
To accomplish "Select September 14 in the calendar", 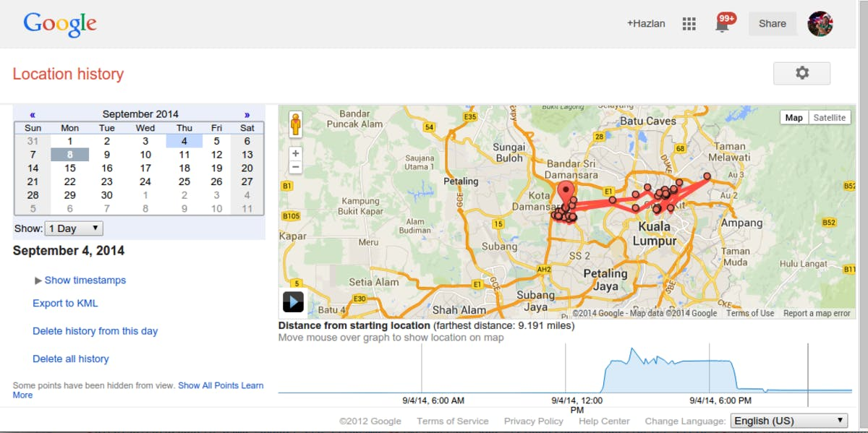I will click(x=33, y=168).
